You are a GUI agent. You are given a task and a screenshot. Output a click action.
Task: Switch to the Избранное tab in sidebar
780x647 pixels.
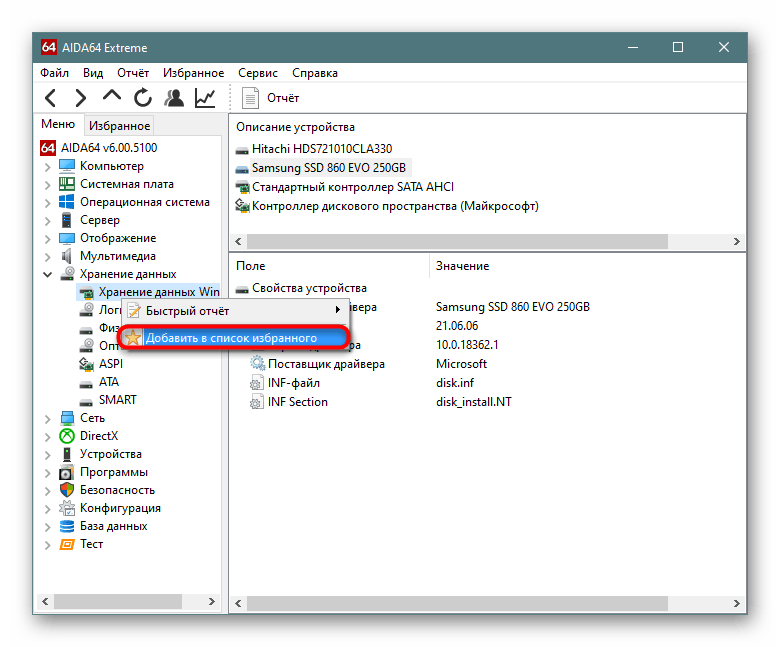119,126
